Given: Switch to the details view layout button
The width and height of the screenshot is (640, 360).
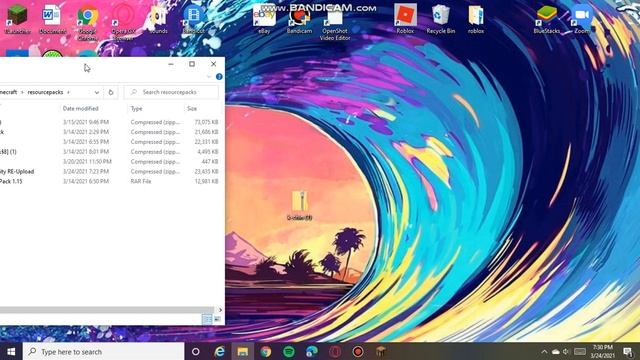Looking at the screenshot, I should 207,319.
